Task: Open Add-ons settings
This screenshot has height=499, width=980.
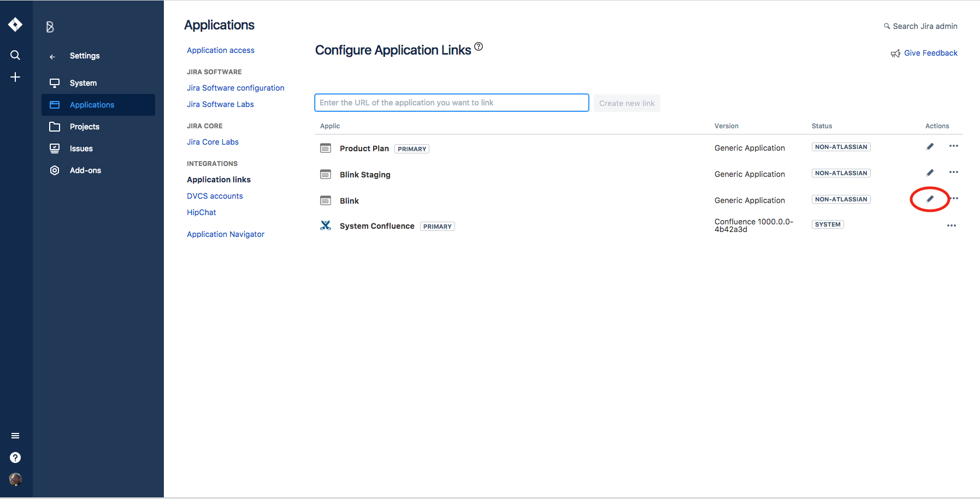Action: (98, 170)
